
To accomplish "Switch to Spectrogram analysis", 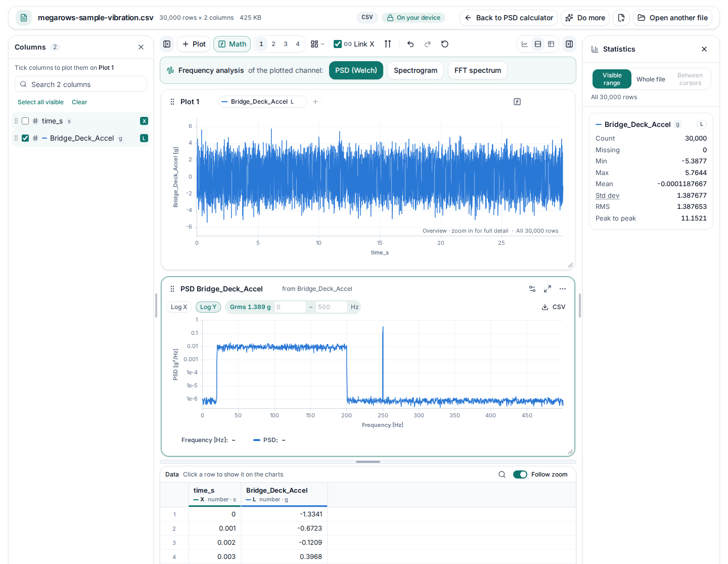I will click(416, 70).
